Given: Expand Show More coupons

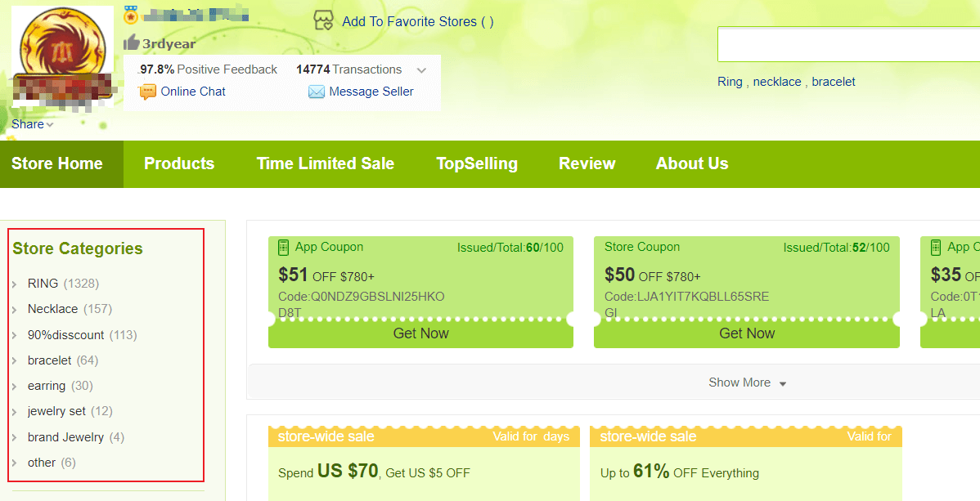Looking at the screenshot, I should pyautogui.click(x=747, y=382).
